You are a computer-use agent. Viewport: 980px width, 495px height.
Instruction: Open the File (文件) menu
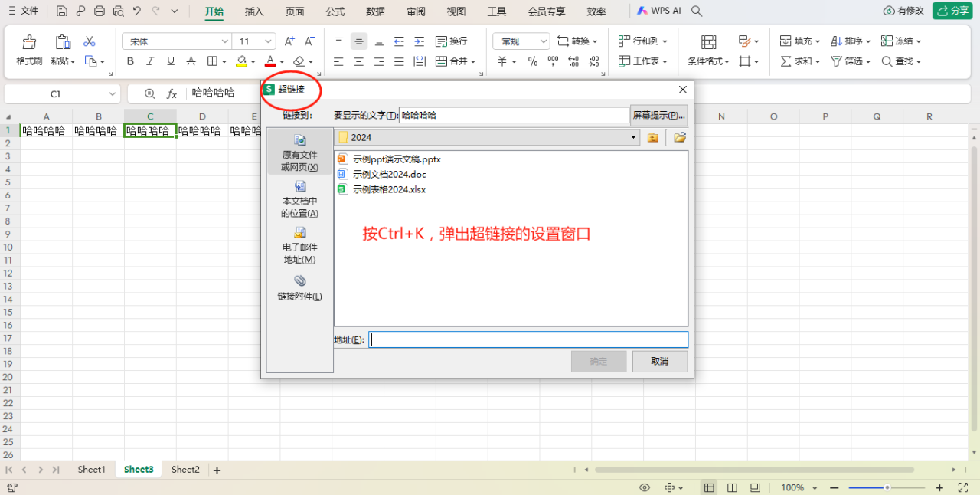pyautogui.click(x=23, y=11)
